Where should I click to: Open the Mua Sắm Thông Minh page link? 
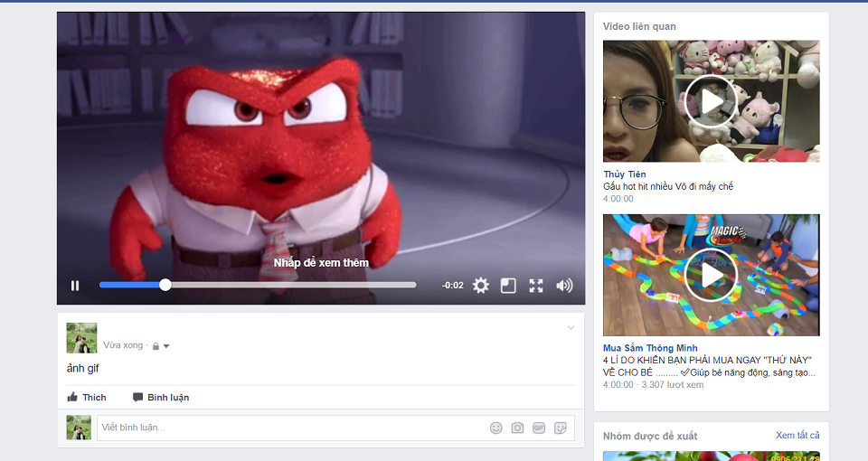coord(650,348)
